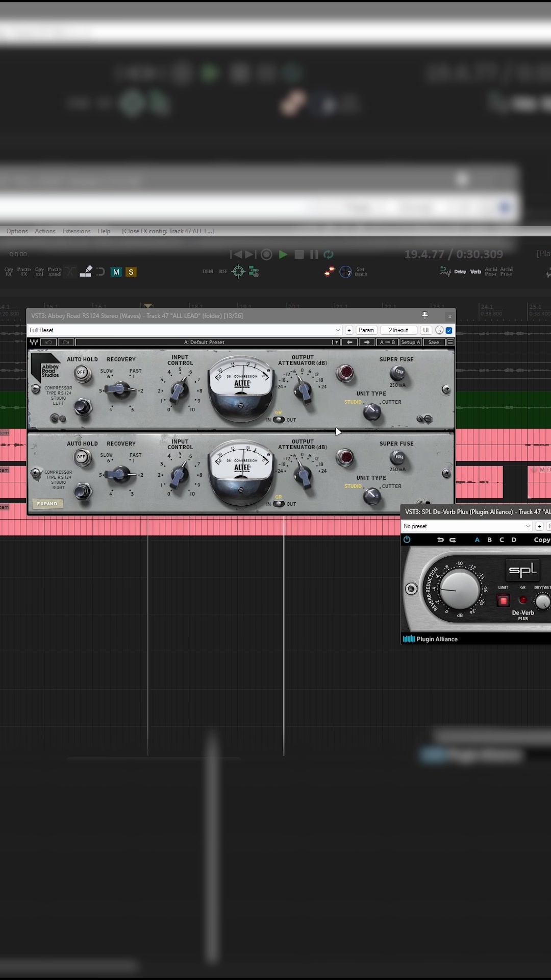
Task: Toggle left channel GR In/Out switch
Action: 279,420
